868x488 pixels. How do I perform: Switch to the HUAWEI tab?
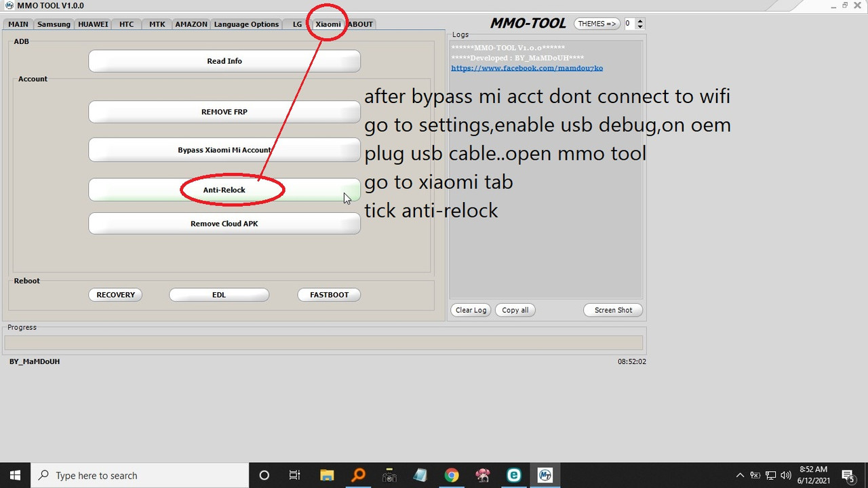[x=93, y=24]
